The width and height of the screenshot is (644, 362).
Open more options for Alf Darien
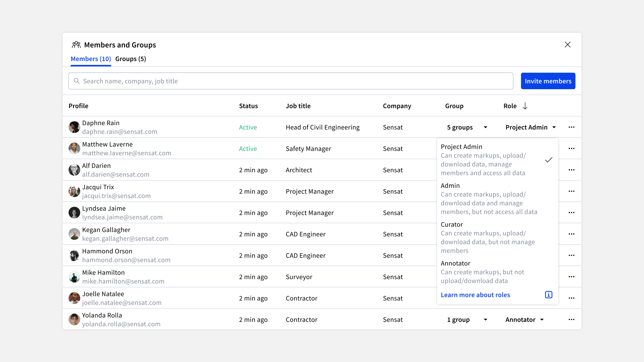pos(572,170)
